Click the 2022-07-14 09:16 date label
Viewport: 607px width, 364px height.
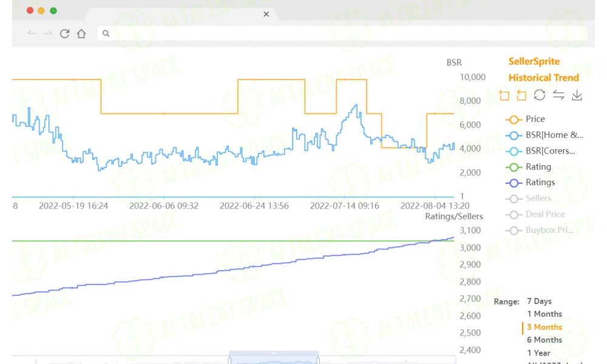(x=345, y=206)
